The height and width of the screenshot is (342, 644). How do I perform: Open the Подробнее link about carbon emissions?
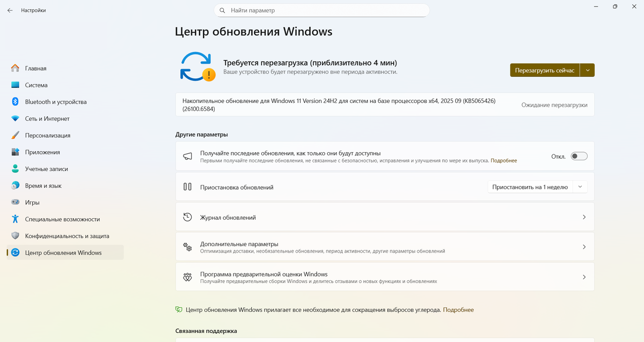(x=458, y=310)
